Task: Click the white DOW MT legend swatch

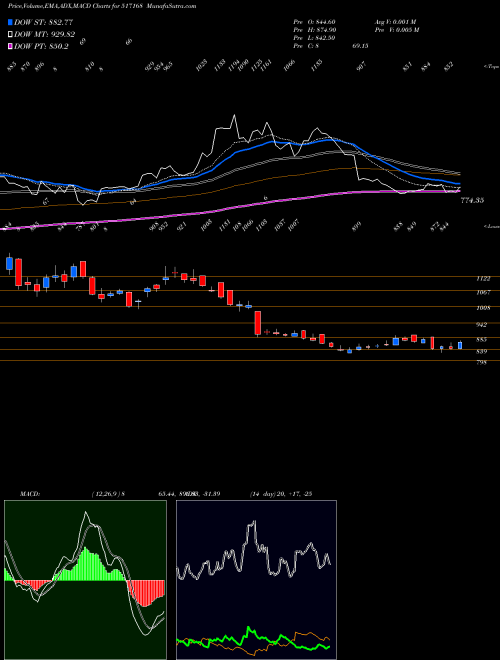Action: click(10, 34)
